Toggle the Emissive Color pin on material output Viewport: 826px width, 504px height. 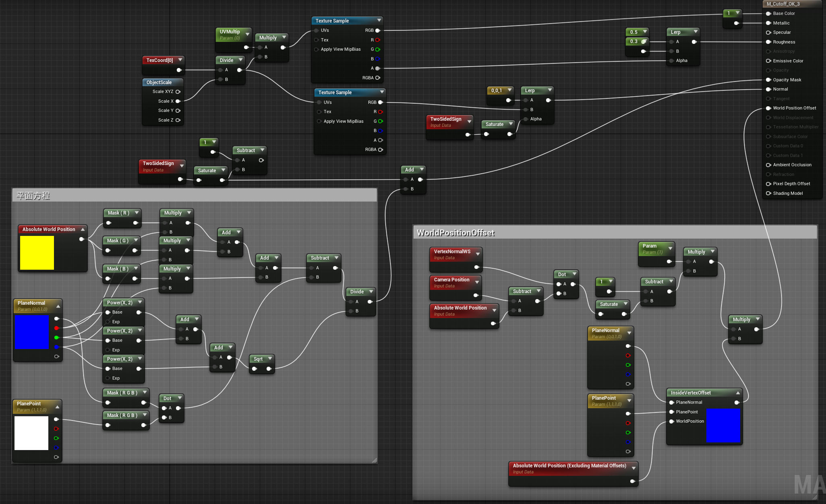tap(768, 61)
